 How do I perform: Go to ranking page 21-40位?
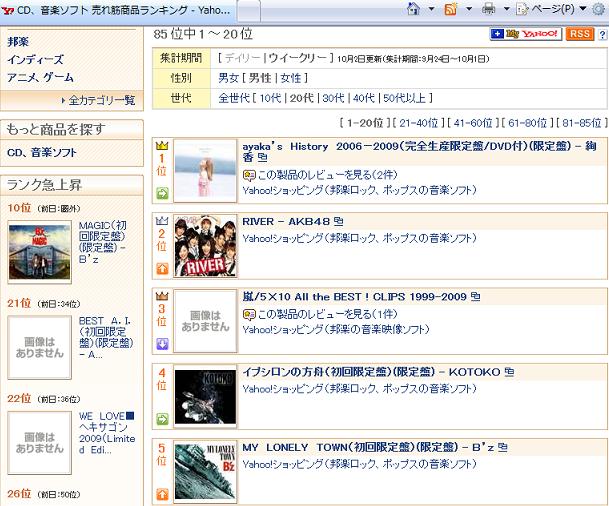tap(419, 123)
